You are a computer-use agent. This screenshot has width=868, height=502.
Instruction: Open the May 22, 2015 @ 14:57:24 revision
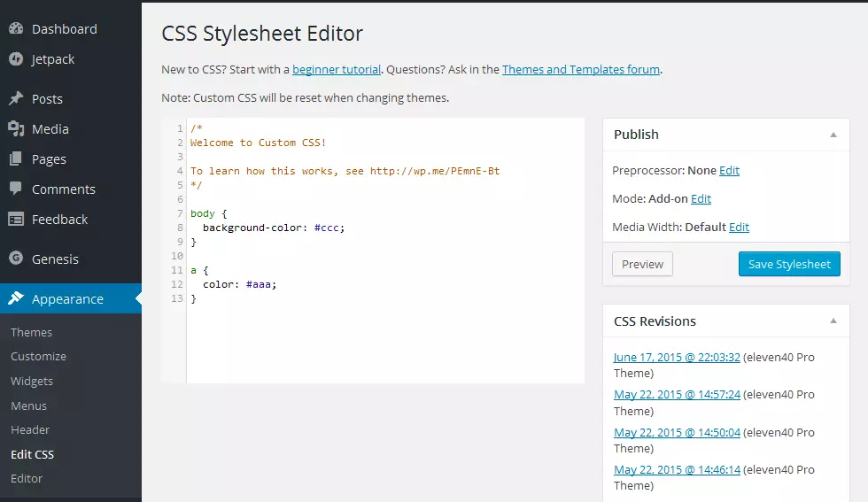677,395
